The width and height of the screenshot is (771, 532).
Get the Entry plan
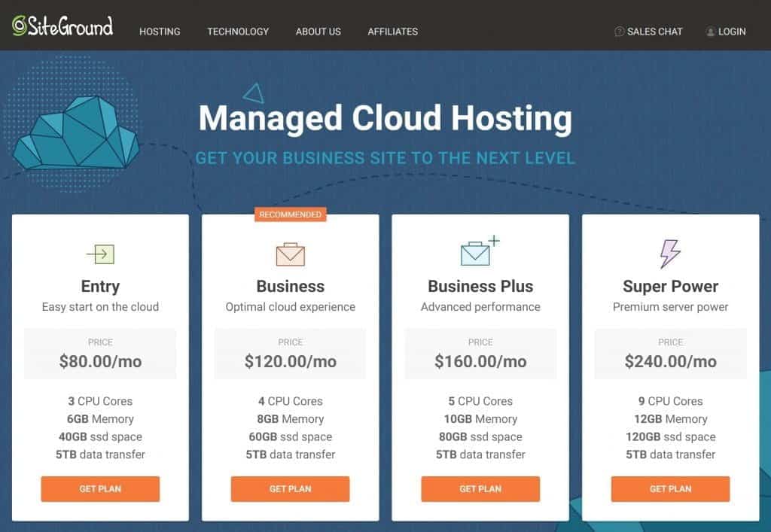[x=100, y=489]
